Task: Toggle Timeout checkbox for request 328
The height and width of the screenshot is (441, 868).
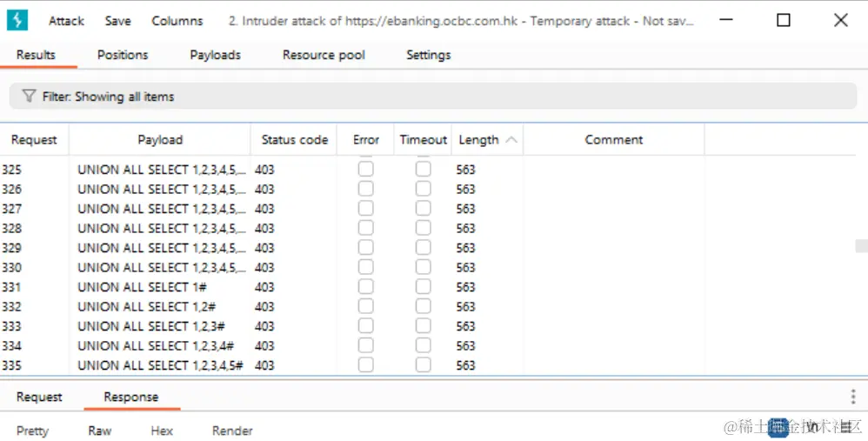Action: click(424, 228)
